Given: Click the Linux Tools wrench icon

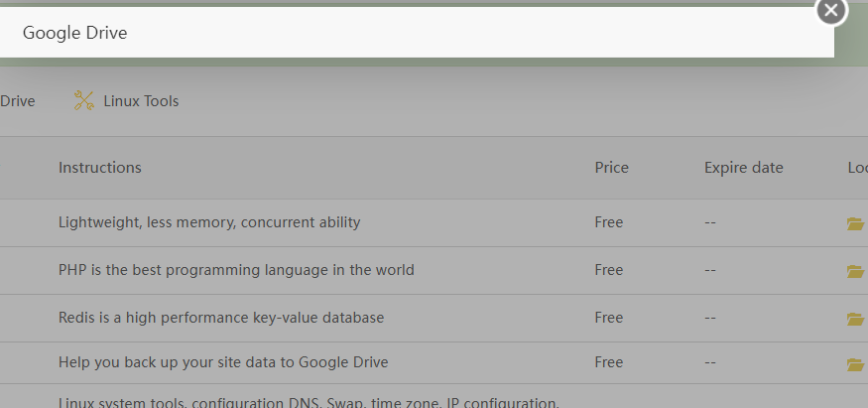Looking at the screenshot, I should pos(84,100).
